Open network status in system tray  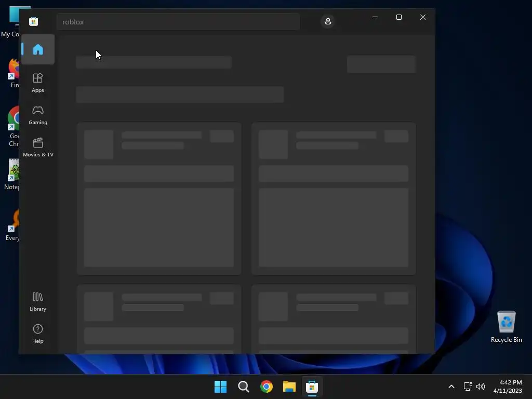tap(468, 387)
